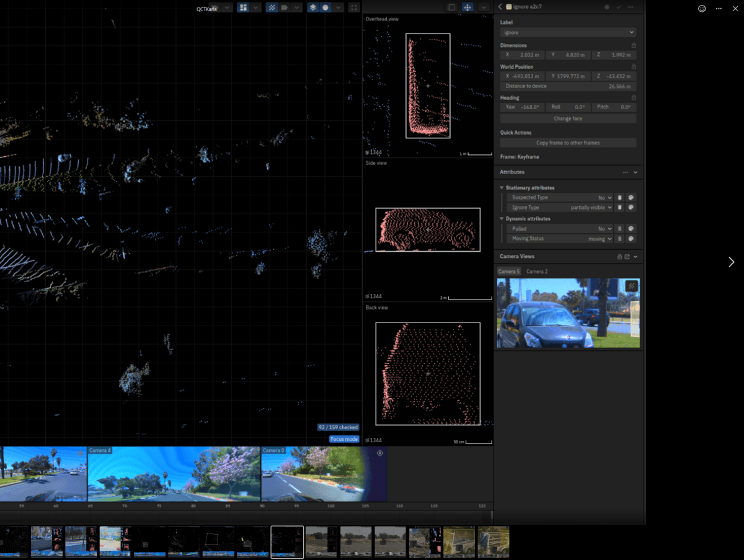Pop out Camera Views in a new window

[x=627, y=256]
